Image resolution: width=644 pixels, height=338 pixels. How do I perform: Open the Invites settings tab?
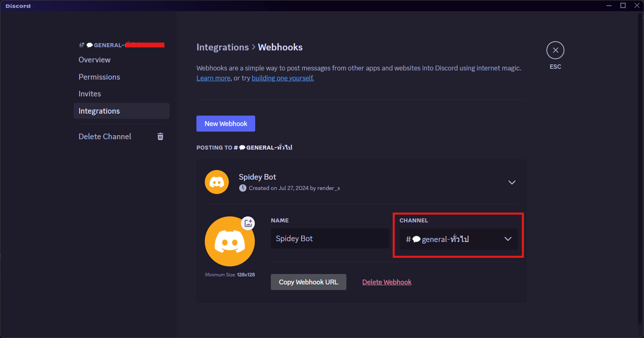(122, 94)
